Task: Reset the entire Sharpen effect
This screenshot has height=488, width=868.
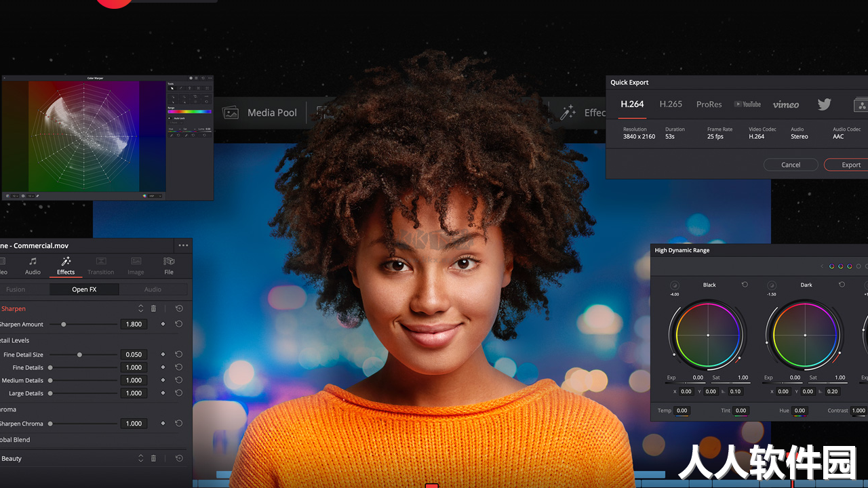Action: 179,308
